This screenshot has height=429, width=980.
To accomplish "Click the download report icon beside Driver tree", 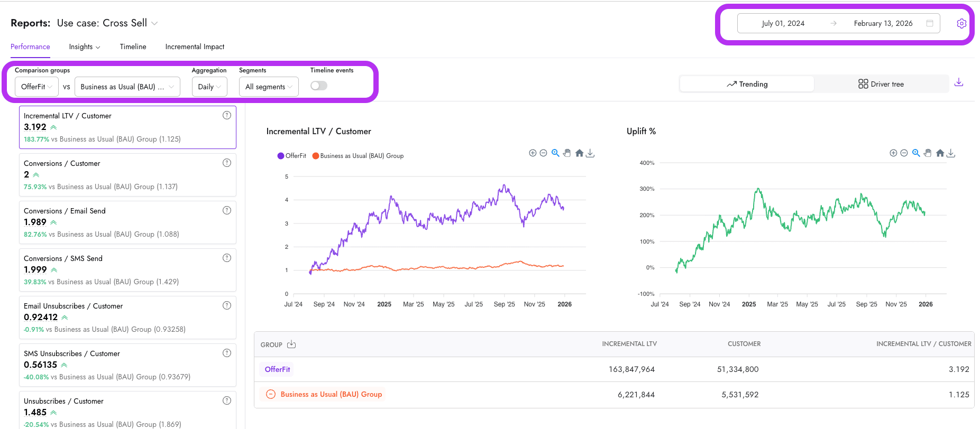I will pos(959,82).
